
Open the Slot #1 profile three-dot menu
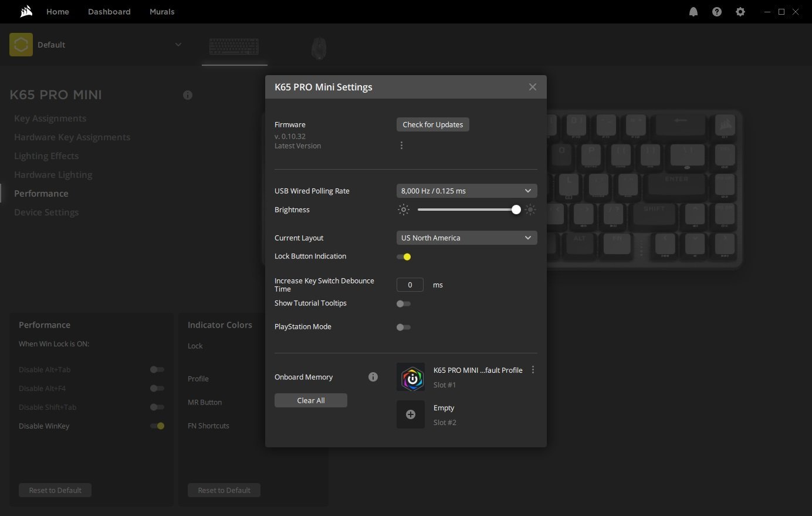533,370
